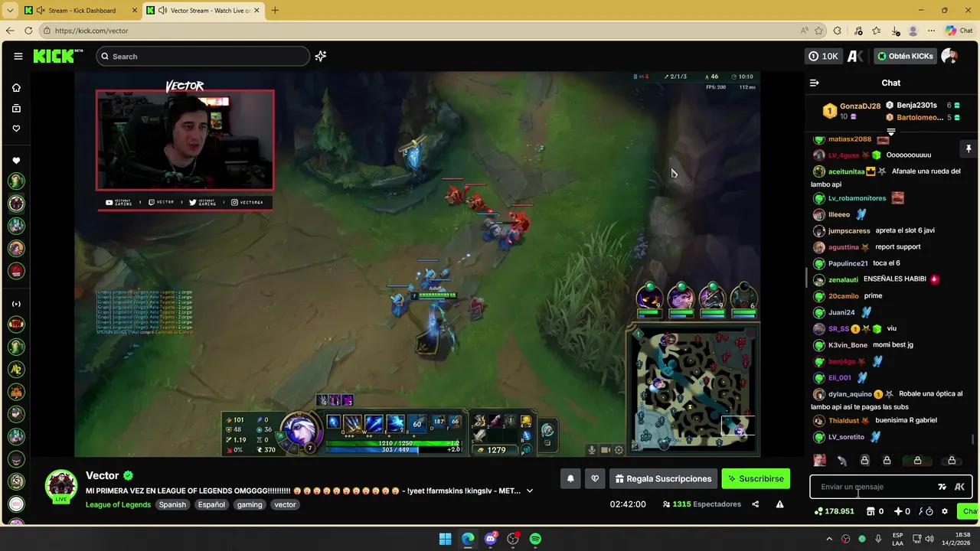Open Edge favorites list icon

876,31
